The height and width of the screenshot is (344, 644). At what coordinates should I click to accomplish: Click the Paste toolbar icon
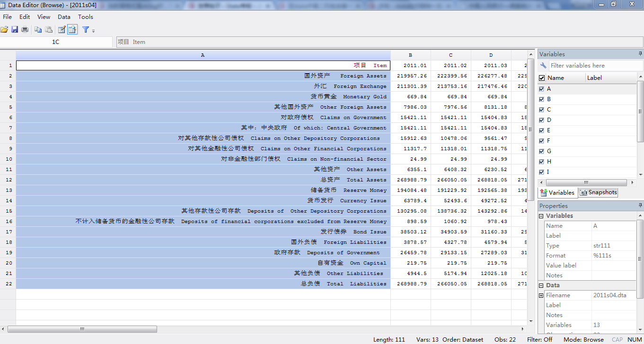(x=49, y=30)
